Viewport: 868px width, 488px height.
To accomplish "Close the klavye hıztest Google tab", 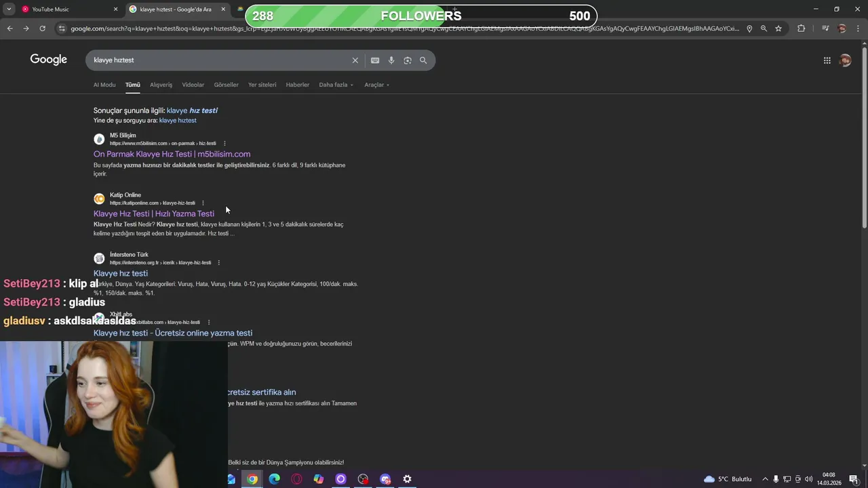I will point(223,9).
